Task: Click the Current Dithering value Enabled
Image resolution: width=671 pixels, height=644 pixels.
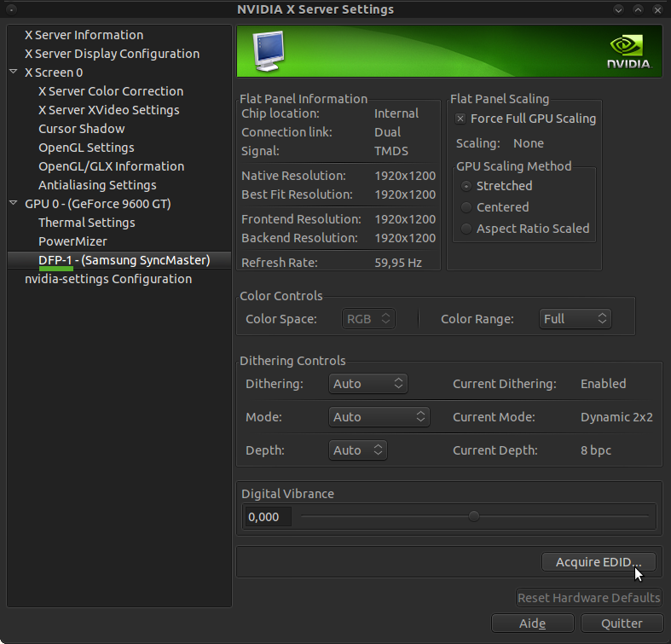Action: (x=603, y=384)
